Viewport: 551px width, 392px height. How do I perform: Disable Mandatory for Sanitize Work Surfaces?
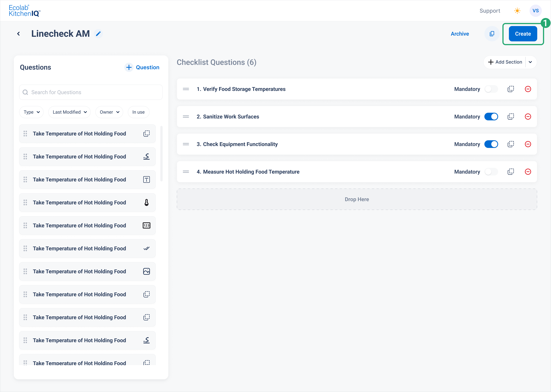pos(491,117)
